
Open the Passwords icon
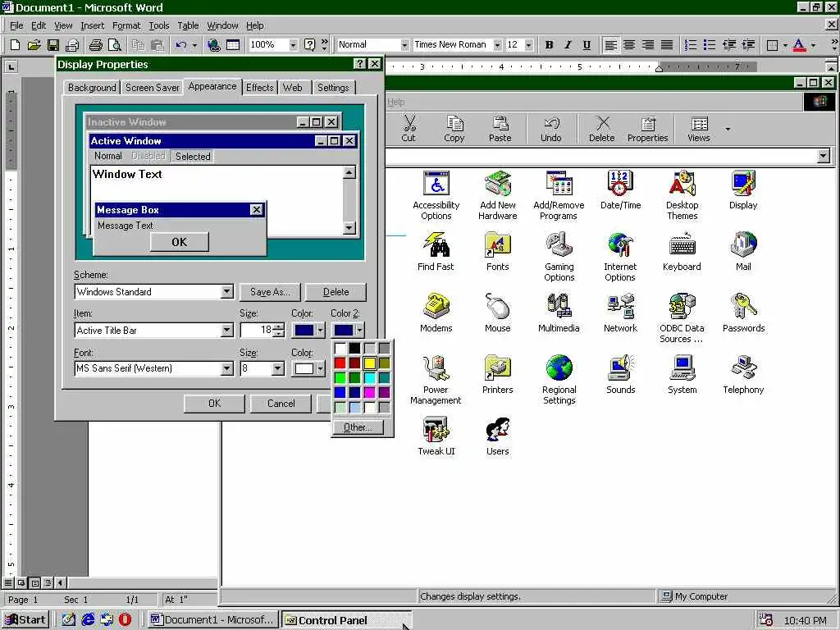743,313
